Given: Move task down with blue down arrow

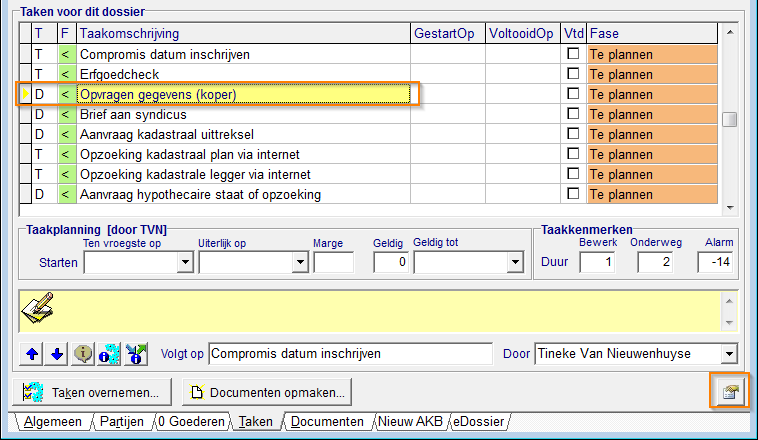Looking at the screenshot, I should 57,354.
